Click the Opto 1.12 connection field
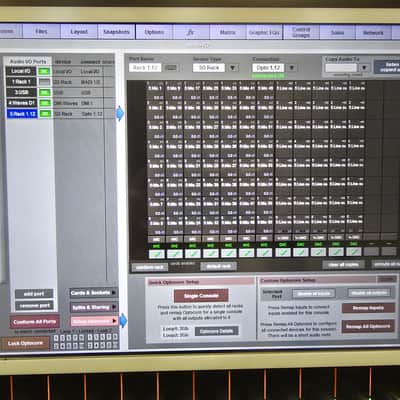The height and width of the screenshot is (400, 400). (268, 68)
